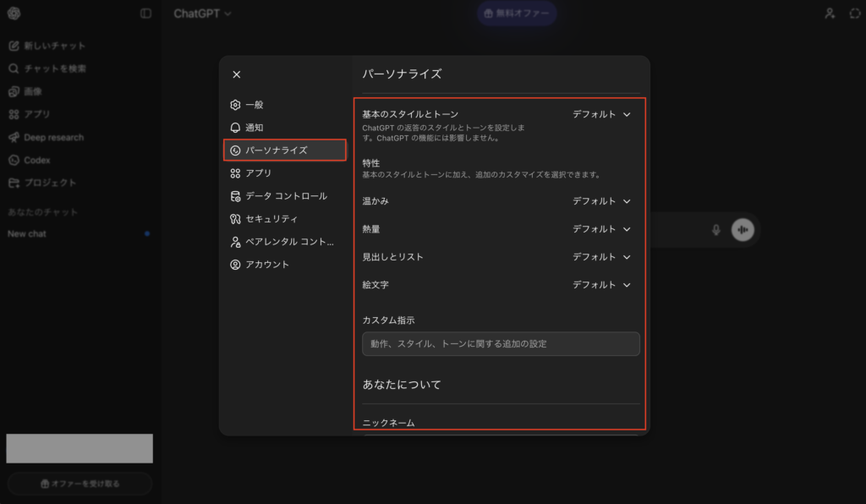Collapse the sidebar with panel icon
The height and width of the screenshot is (504, 866).
[145, 14]
